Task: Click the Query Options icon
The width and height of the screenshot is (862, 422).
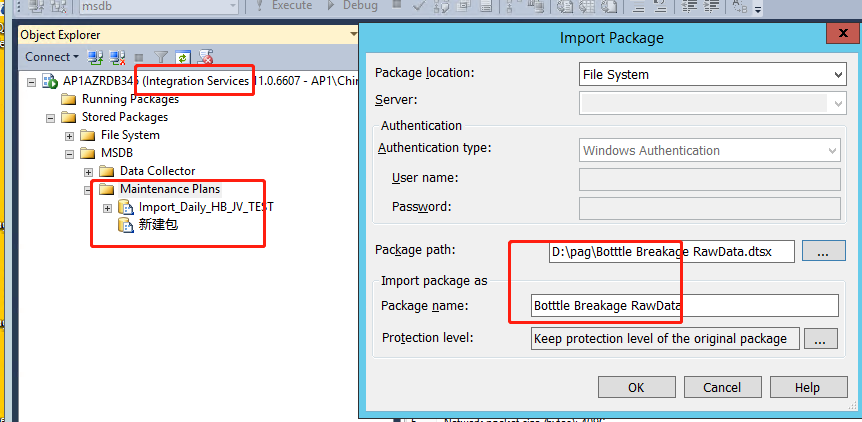Action: coord(463,5)
